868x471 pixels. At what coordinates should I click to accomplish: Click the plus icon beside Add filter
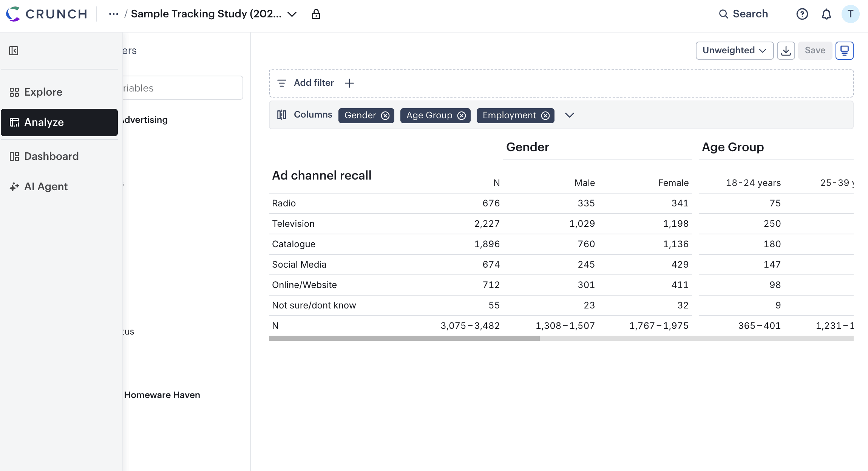[349, 83]
